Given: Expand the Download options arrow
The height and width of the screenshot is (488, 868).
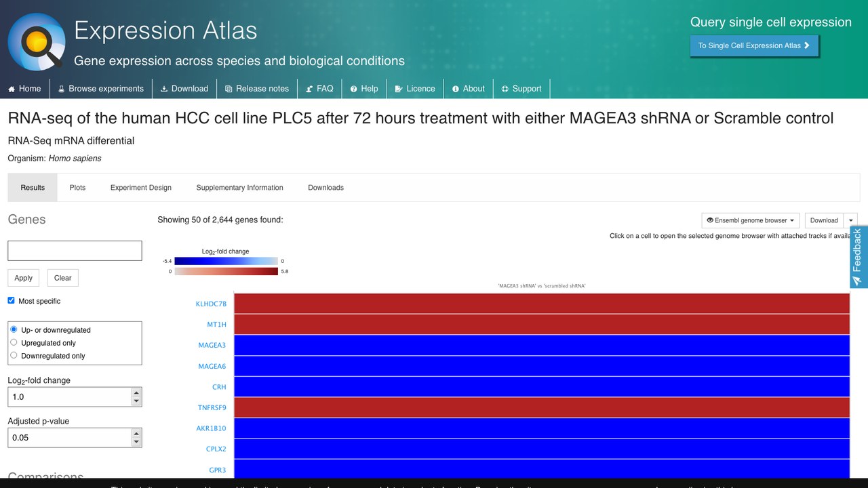Looking at the screenshot, I should (850, 220).
